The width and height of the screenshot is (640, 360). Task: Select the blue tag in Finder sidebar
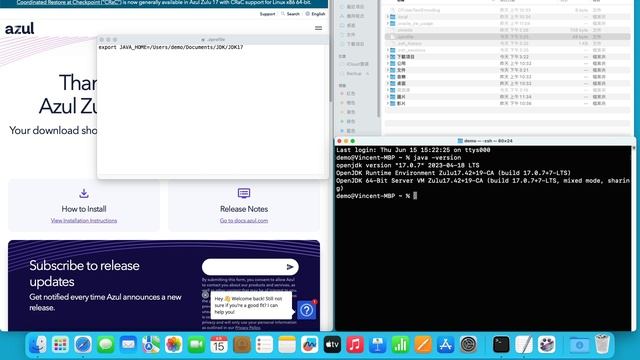click(x=347, y=131)
